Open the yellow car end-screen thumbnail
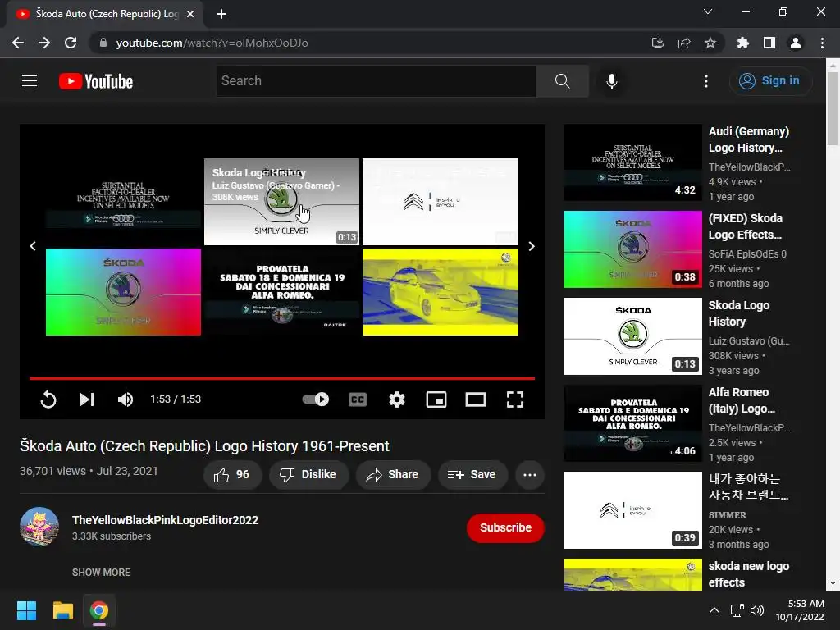The image size is (840, 630). coord(441,292)
